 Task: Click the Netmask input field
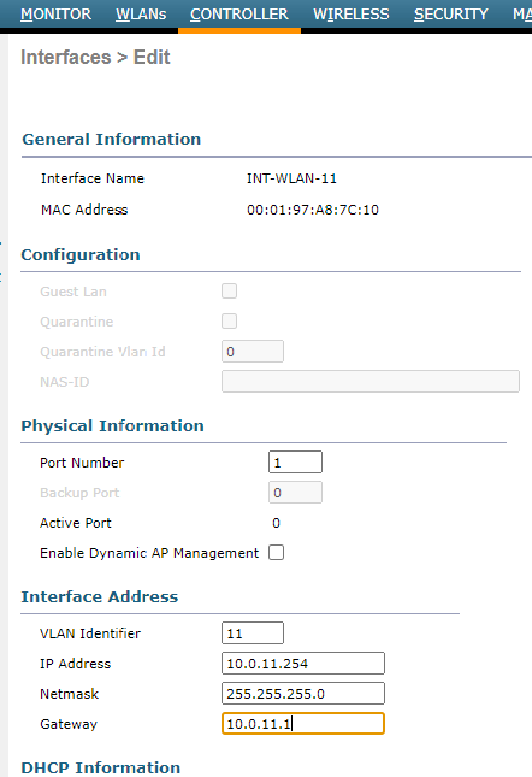click(x=303, y=693)
